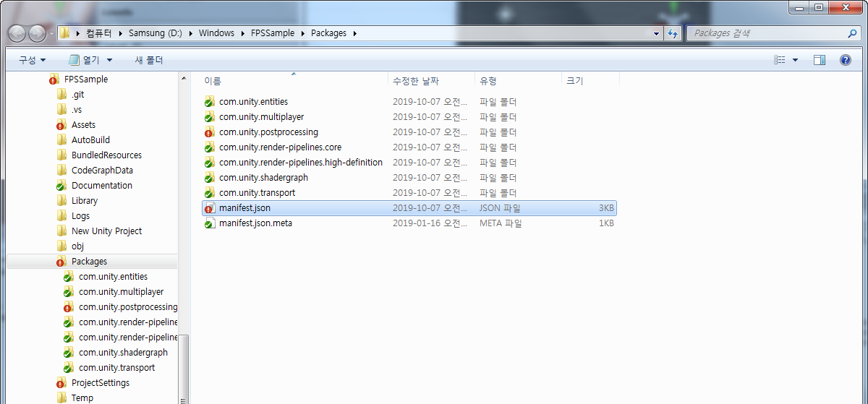868x404 pixels.
Task: Click the Back navigation arrow button
Action: [x=17, y=33]
